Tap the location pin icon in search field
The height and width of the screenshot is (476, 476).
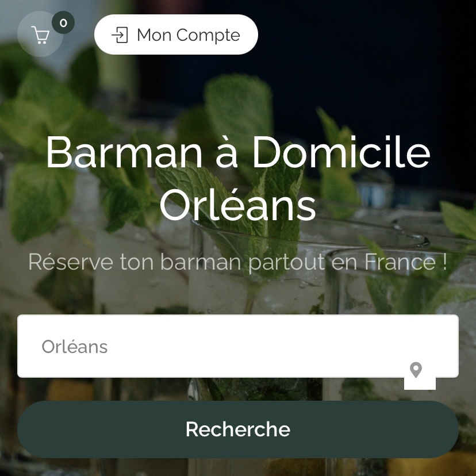[x=416, y=370]
